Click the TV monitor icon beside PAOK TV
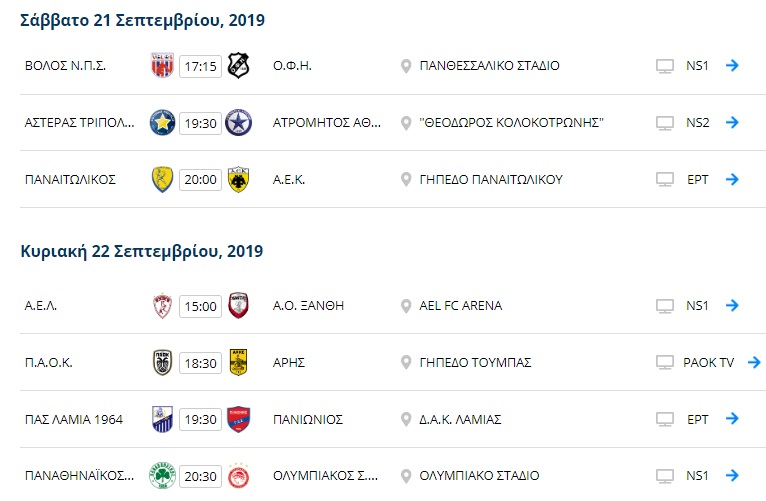Image resolution: width=766 pixels, height=501 pixels. [664, 362]
